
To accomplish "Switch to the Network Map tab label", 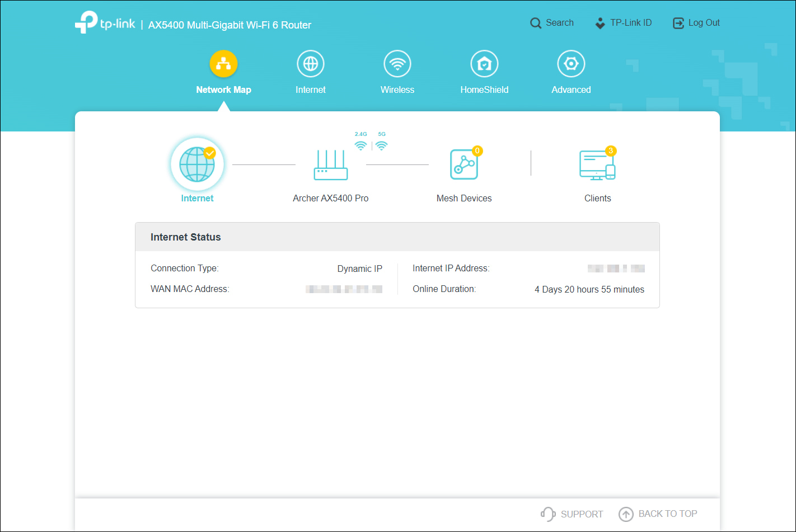I will coord(223,90).
